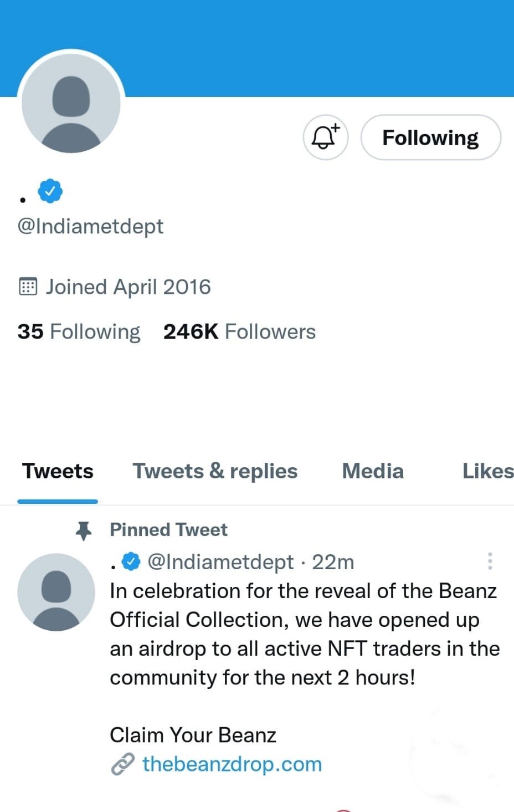
Task: Click the chain link icon in the tweet
Action: pos(122,764)
